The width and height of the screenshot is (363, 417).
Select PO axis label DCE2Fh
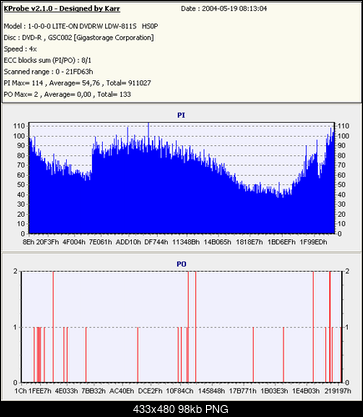150,391
